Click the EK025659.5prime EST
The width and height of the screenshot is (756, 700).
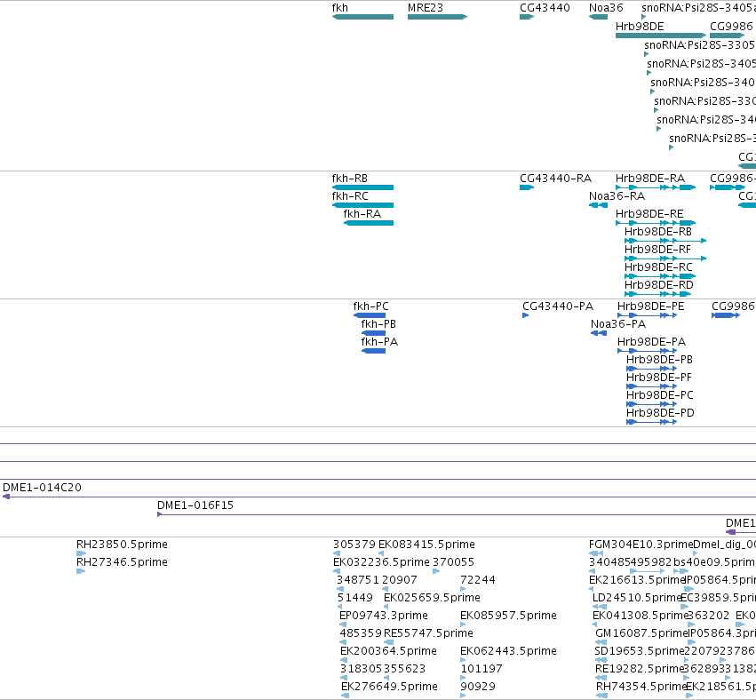(x=386, y=607)
